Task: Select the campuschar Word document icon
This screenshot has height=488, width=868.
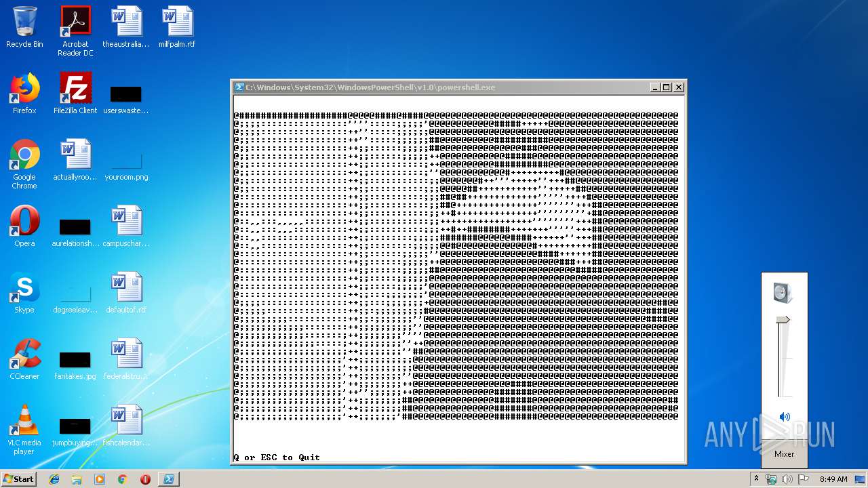Action: click(126, 226)
